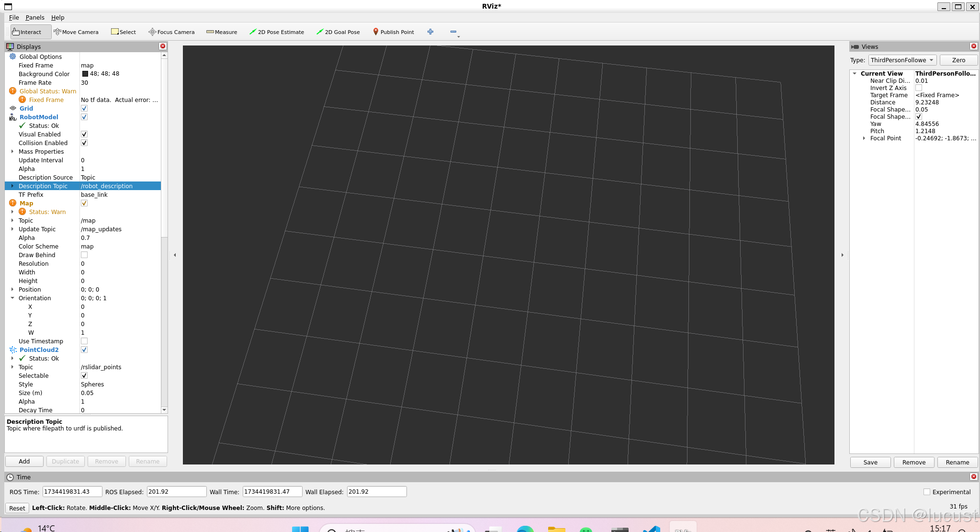Click the Time panel clock icon
Viewport: 980px width, 532px height.
pos(10,477)
